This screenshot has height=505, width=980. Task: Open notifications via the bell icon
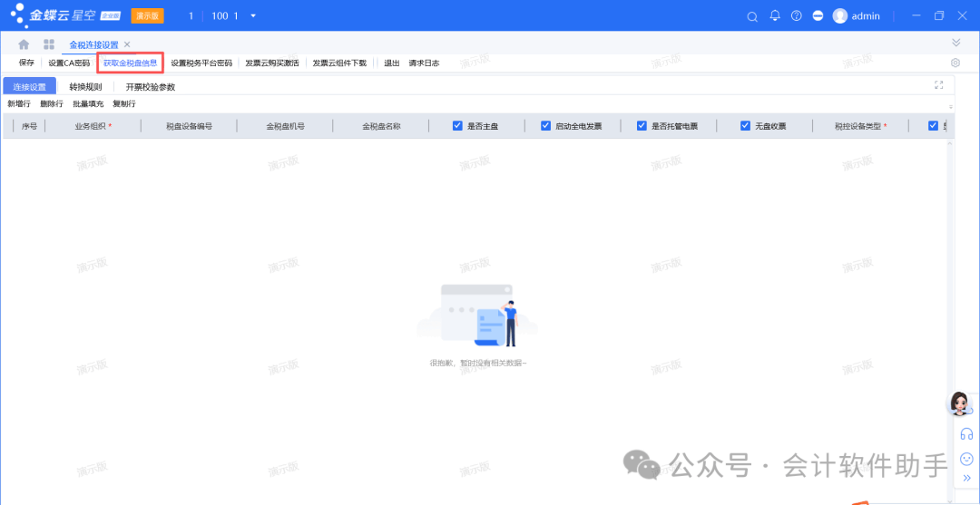(x=775, y=16)
